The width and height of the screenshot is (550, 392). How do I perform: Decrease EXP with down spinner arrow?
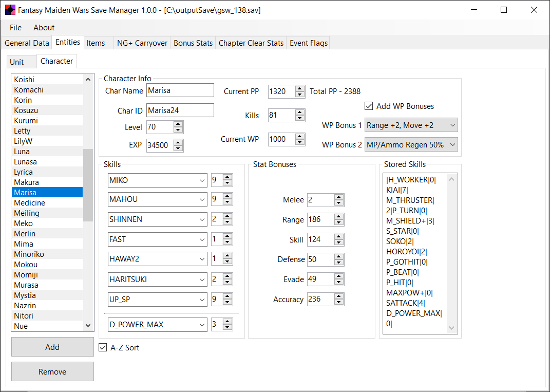[178, 148]
